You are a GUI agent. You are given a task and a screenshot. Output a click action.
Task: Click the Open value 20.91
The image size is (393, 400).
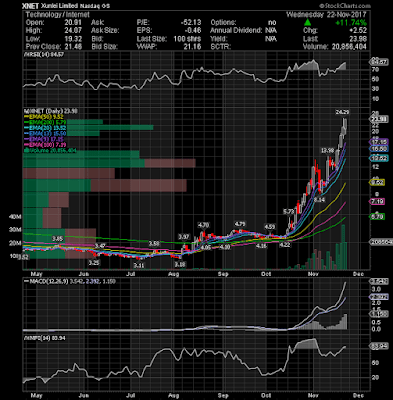click(x=74, y=22)
